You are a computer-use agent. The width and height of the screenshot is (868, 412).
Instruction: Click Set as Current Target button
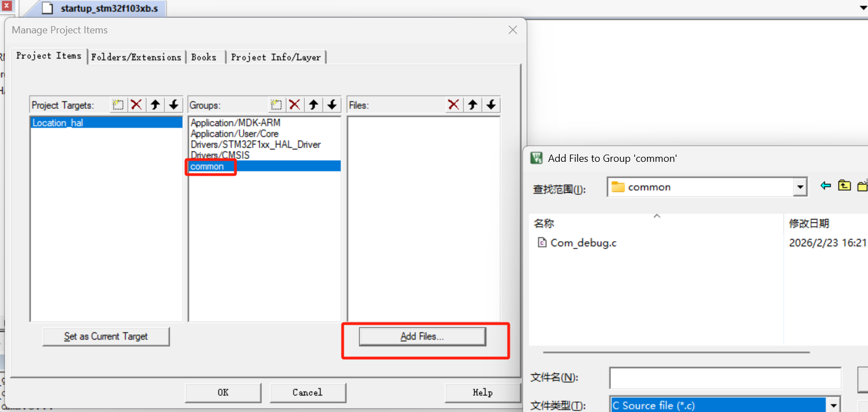tap(106, 336)
